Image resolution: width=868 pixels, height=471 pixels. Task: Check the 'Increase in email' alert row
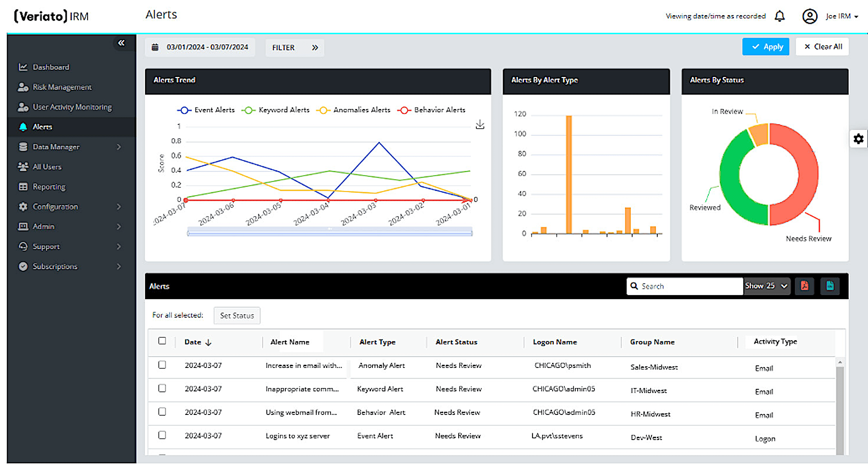click(162, 365)
